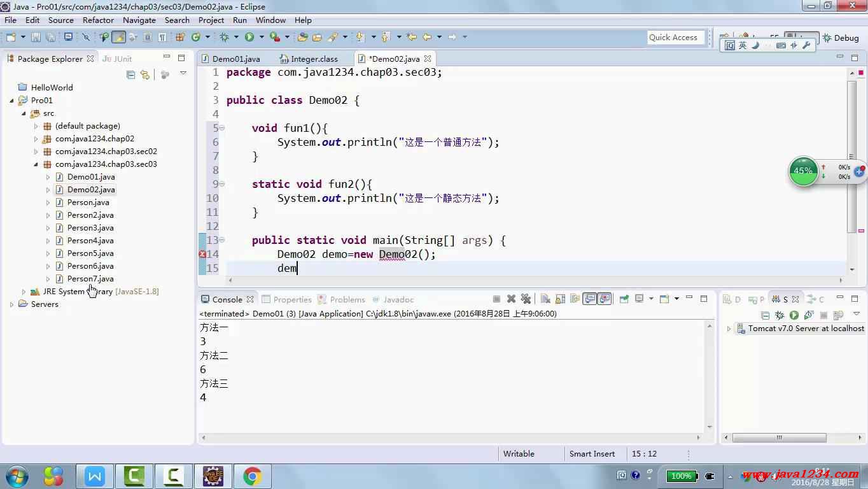
Task: Click the Back navigation arrow in toolbar
Action: click(427, 37)
